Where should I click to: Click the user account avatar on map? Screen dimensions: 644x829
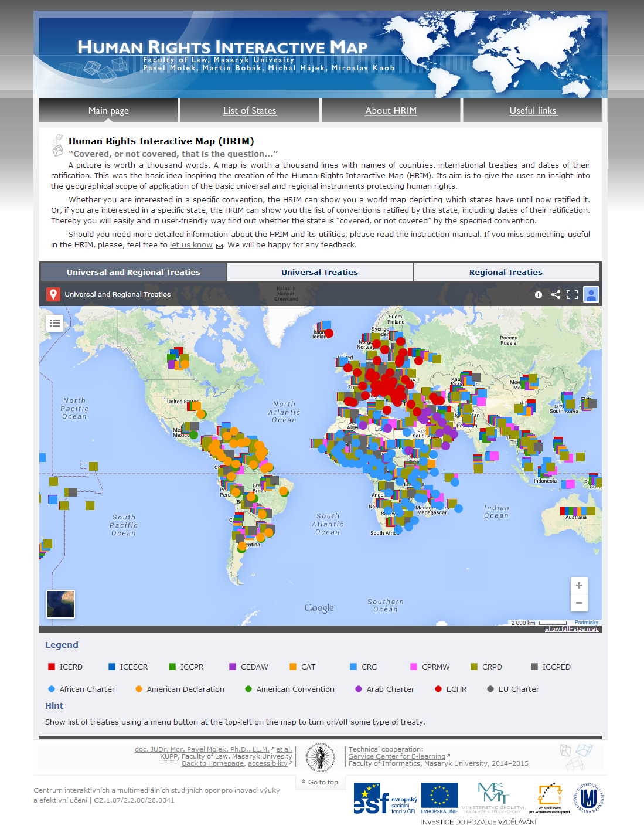click(591, 294)
